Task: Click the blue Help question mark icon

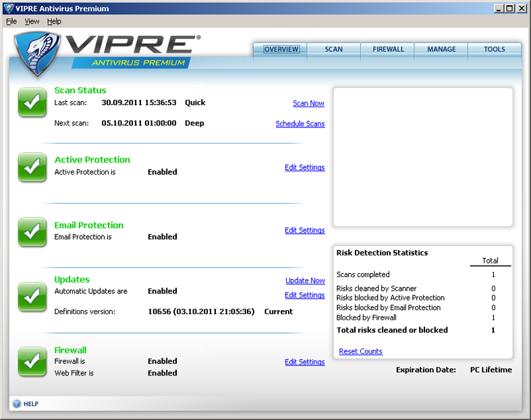Action: [16, 404]
